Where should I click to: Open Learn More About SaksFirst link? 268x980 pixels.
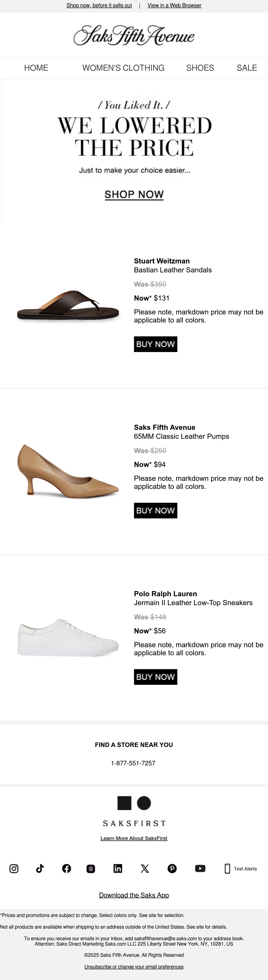pos(134,838)
